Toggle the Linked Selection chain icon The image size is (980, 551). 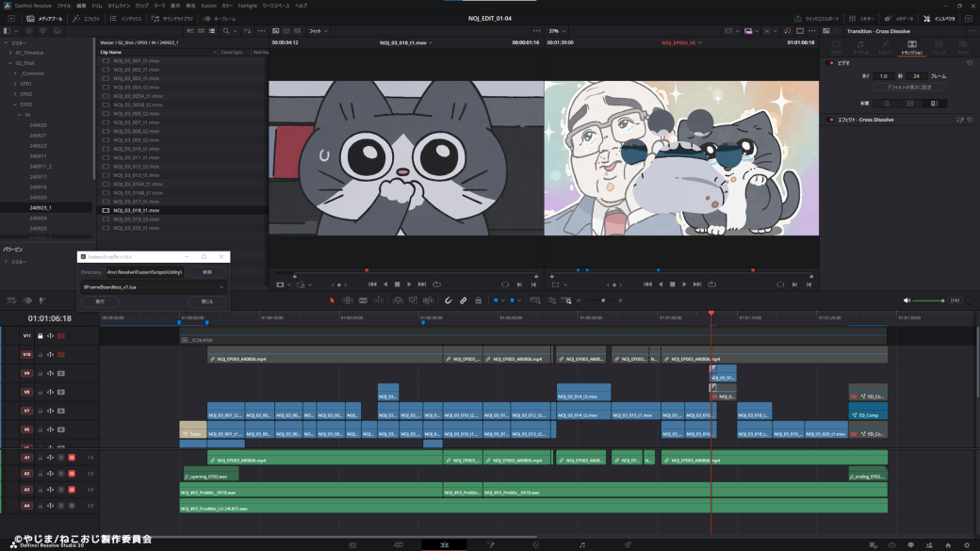tap(463, 300)
